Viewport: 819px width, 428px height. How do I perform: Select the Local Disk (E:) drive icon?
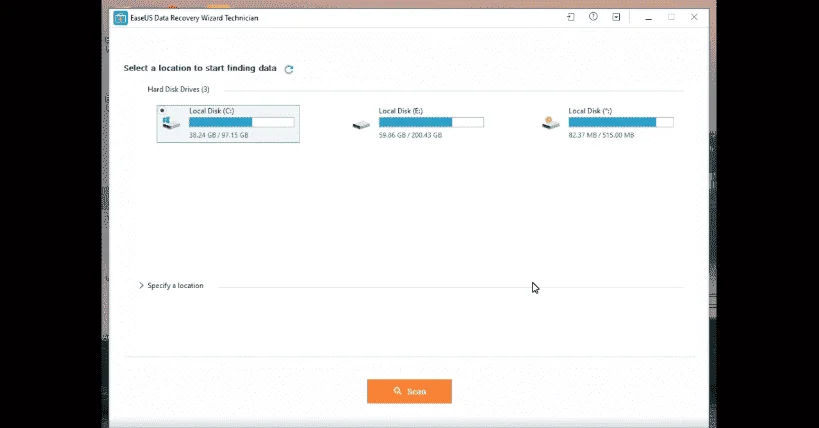pyautogui.click(x=361, y=125)
